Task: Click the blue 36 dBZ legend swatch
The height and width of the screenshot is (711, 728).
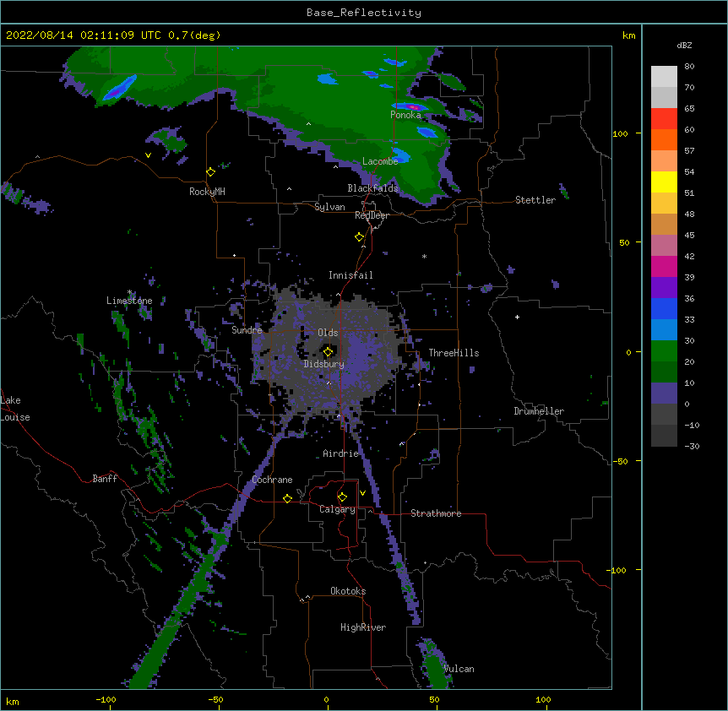Action: 664,308
